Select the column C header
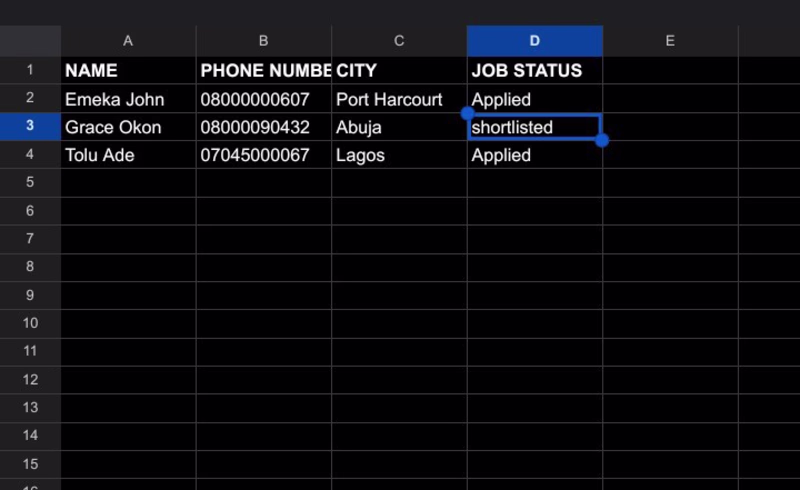This screenshot has width=800, height=490. [x=399, y=41]
